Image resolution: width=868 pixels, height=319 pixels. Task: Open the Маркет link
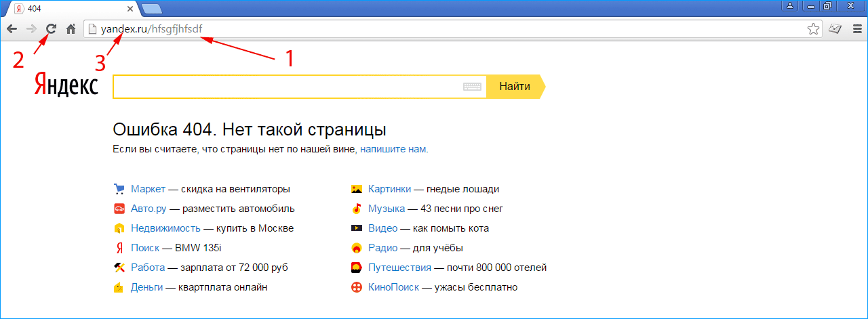148,189
